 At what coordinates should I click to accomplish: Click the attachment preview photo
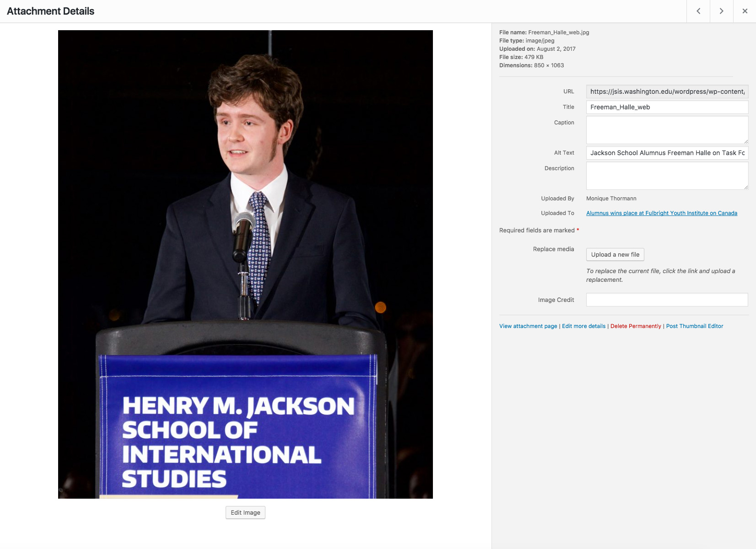pos(245,264)
